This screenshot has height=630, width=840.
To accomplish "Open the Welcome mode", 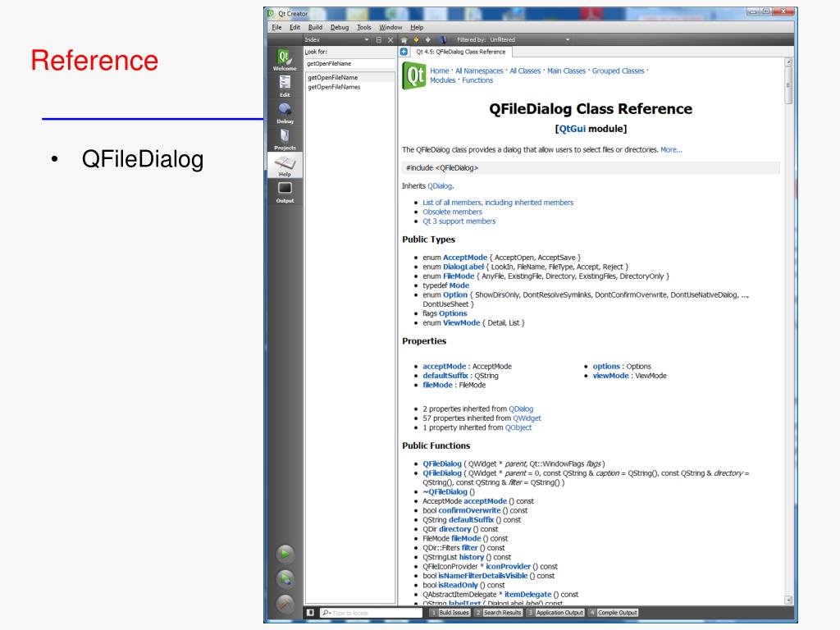I will coord(285,59).
